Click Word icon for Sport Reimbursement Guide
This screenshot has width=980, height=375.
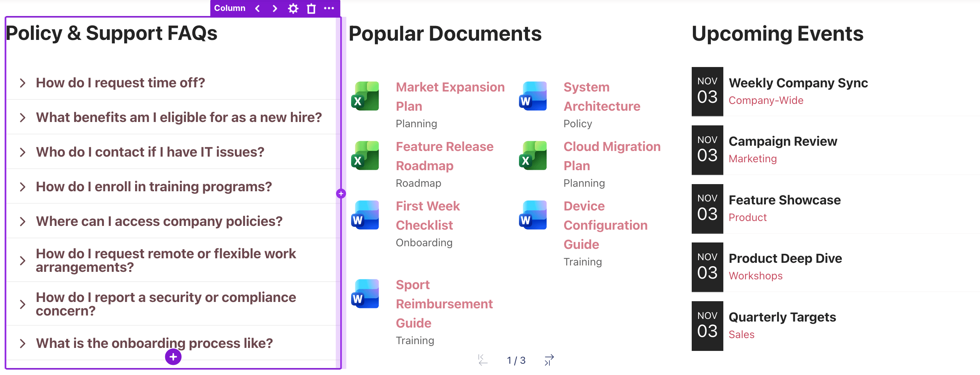(x=365, y=294)
